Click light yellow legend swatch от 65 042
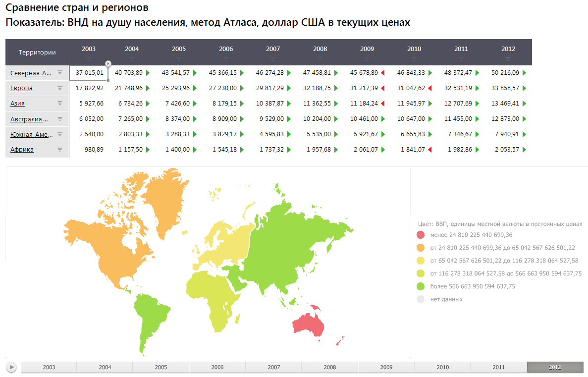The image size is (588, 377). [421, 261]
